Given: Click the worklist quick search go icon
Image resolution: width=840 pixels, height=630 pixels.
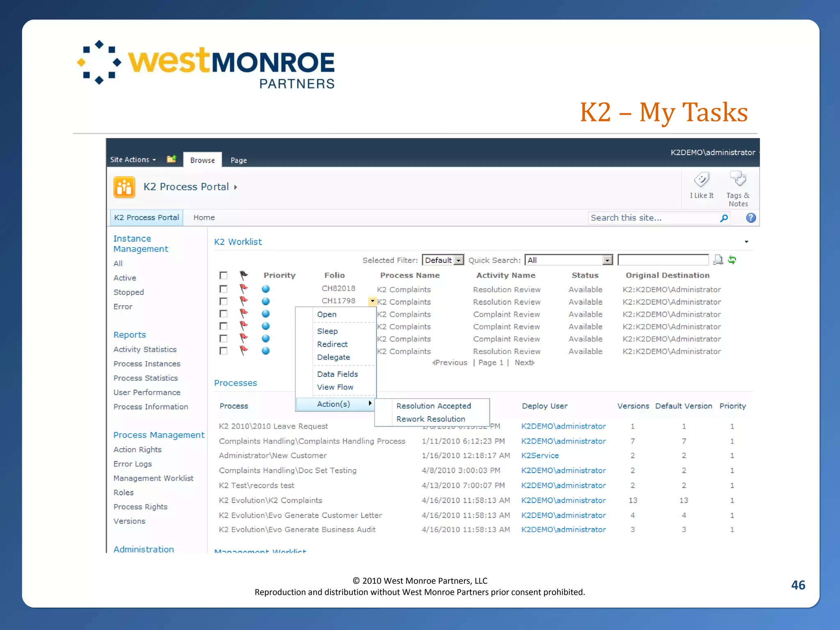Looking at the screenshot, I should pyautogui.click(x=718, y=260).
